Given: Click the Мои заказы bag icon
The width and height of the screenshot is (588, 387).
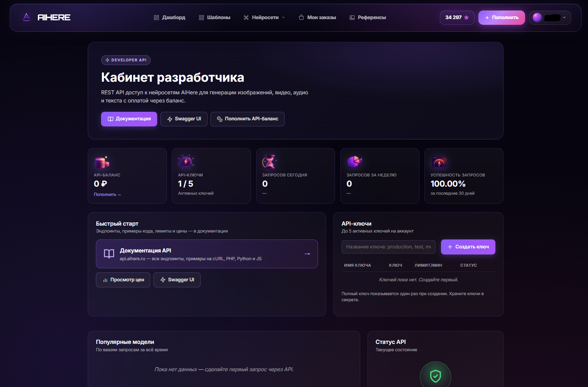Looking at the screenshot, I should [301, 17].
